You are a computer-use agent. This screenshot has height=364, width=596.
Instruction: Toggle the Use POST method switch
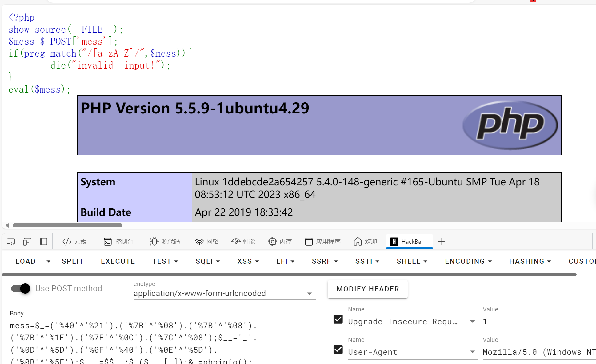point(21,288)
